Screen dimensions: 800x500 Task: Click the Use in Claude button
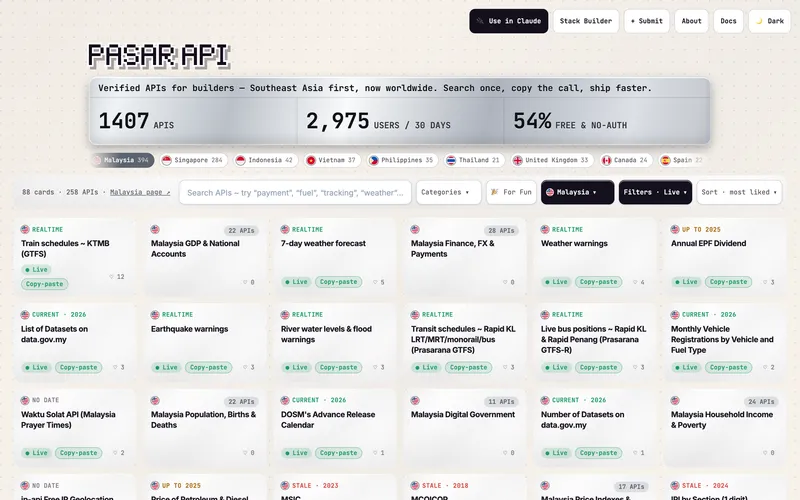point(509,21)
